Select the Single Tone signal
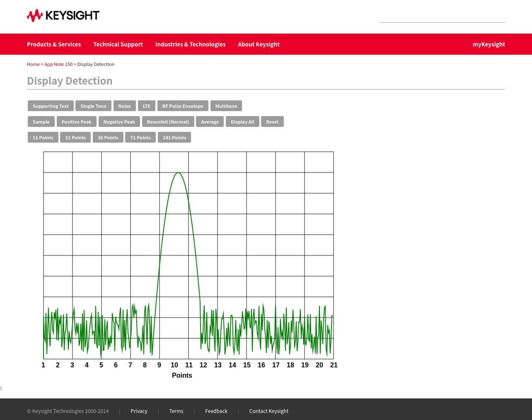The image size is (532, 420). point(93,106)
